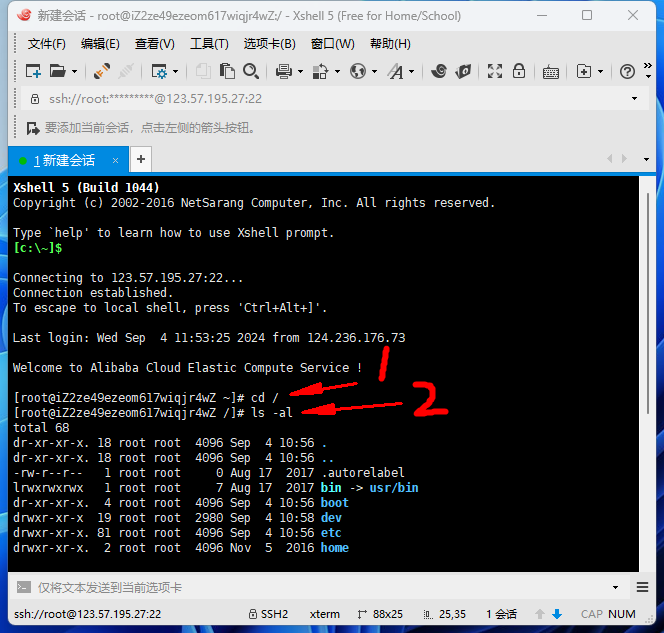Expand the Open session dropdown arrow
The width and height of the screenshot is (664, 633).
(x=75, y=72)
